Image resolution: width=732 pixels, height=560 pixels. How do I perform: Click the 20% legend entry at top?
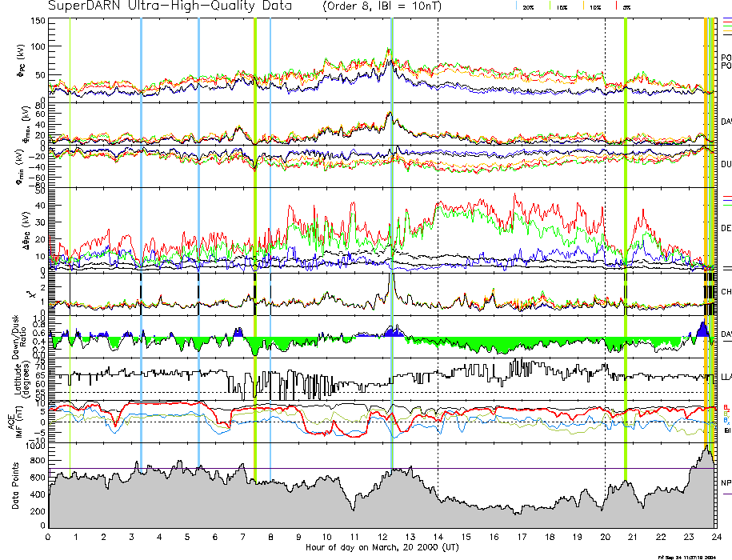(527, 6)
